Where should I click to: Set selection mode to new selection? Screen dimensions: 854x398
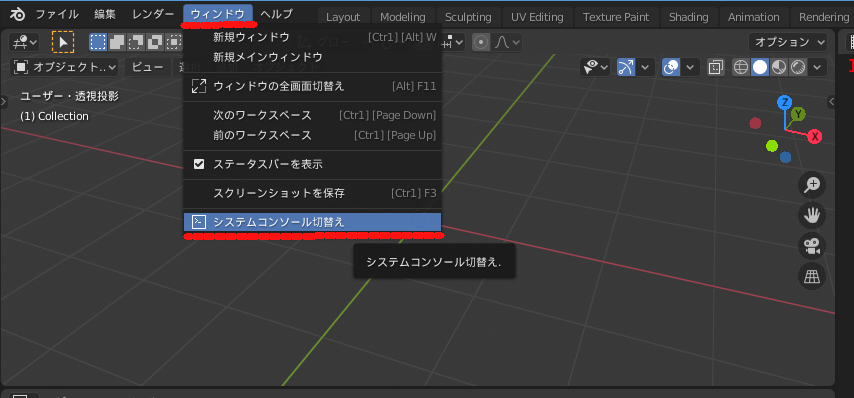(98, 42)
